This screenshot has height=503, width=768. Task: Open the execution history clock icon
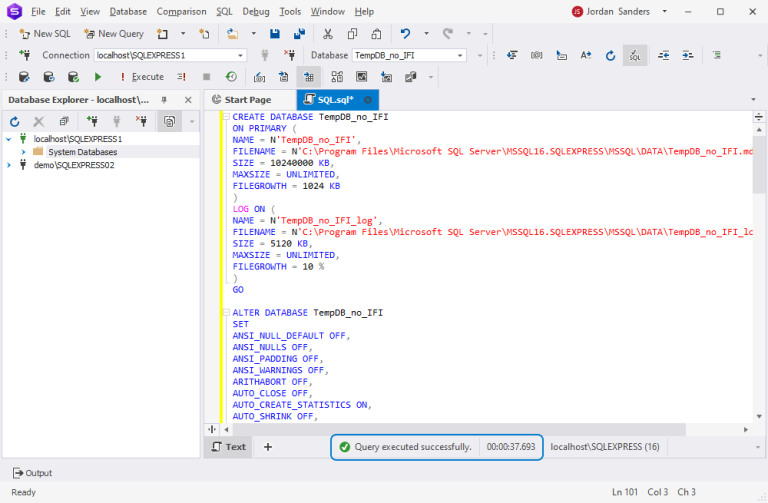point(231,77)
